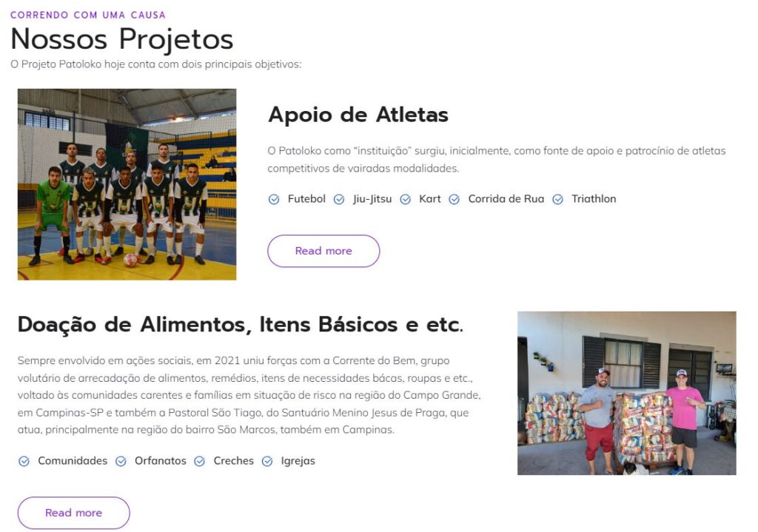Click the Nossos Projetos title
Image resolution: width=758 pixels, height=532 pixels.
(122, 39)
